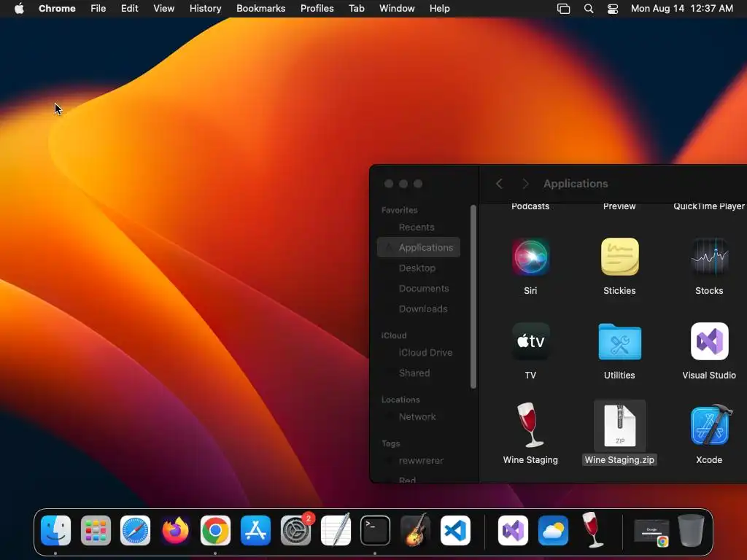
Task: Click the Applications title in Finder toolbar
Action: (576, 184)
